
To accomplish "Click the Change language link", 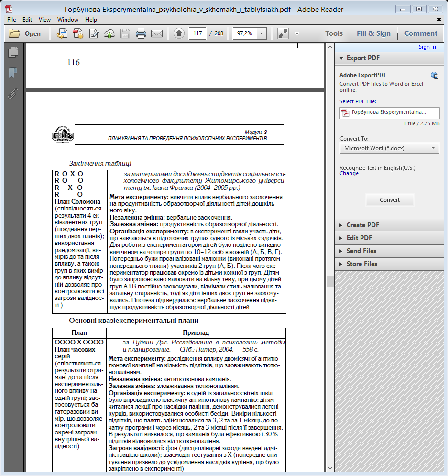I will [349, 173].
